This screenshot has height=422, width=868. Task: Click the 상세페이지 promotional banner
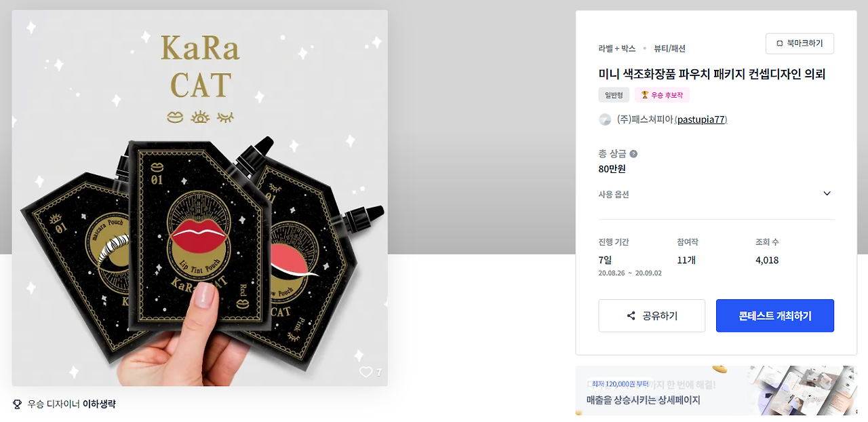716,391
